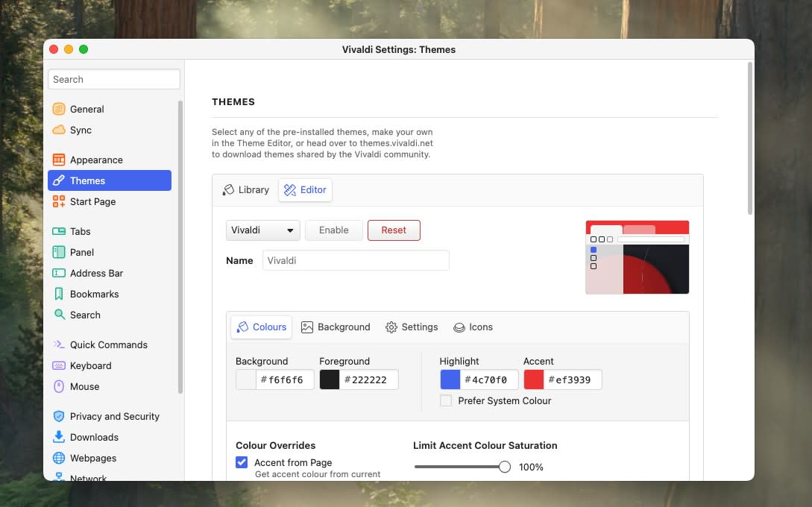Image resolution: width=812 pixels, height=507 pixels.
Task: Click the Start Page grid icon
Action: (59, 201)
